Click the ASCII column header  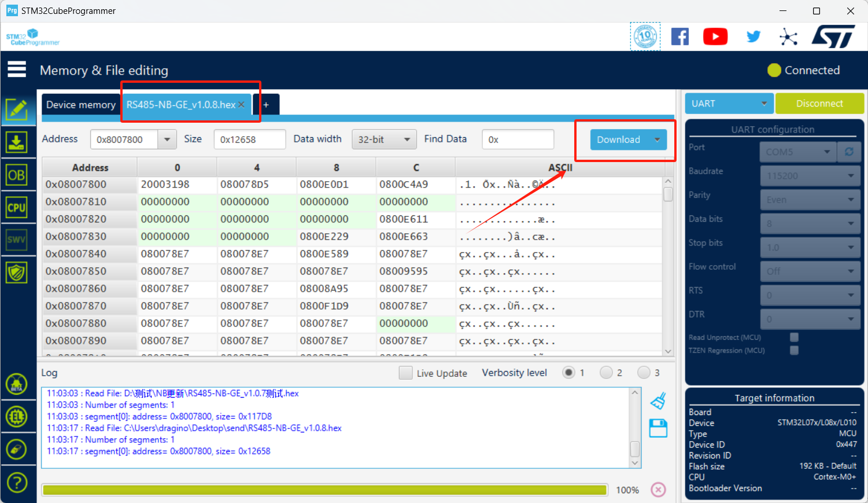(560, 168)
